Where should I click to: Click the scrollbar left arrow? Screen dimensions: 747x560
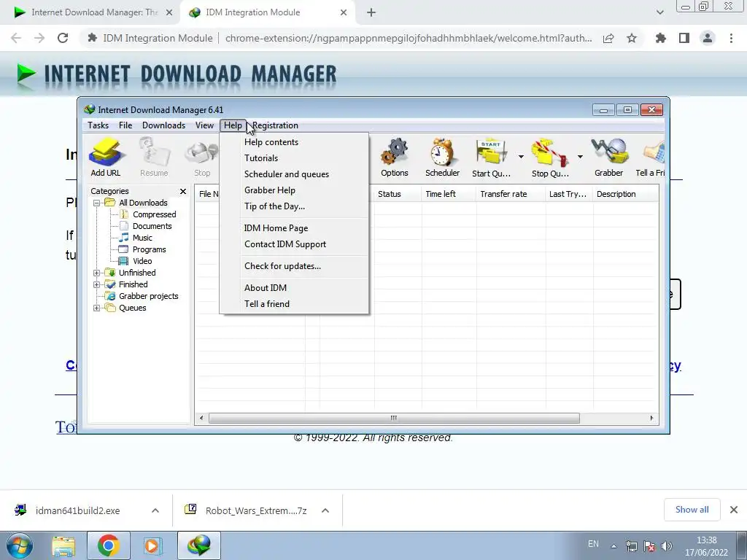[201, 418]
